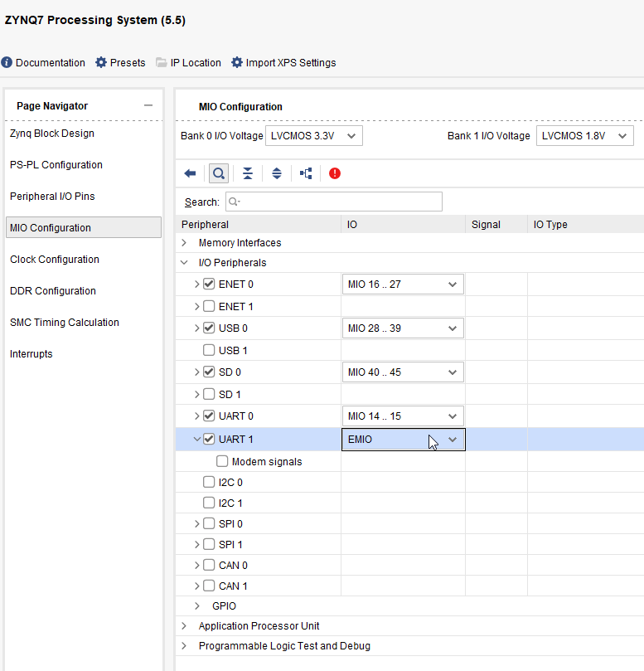The height and width of the screenshot is (671, 644).
Task: Enable the SD 1 checkbox
Action: [209, 394]
